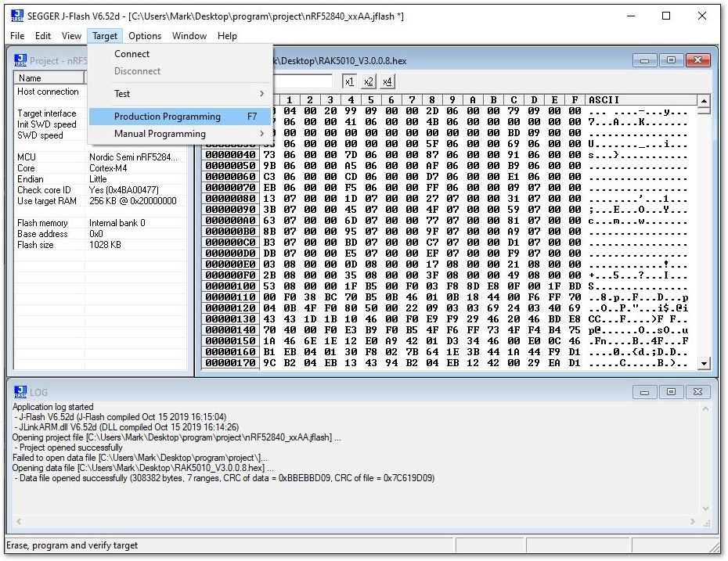Close the RAK5010 hex file window
This screenshot has width=728, height=561.
[x=697, y=60]
